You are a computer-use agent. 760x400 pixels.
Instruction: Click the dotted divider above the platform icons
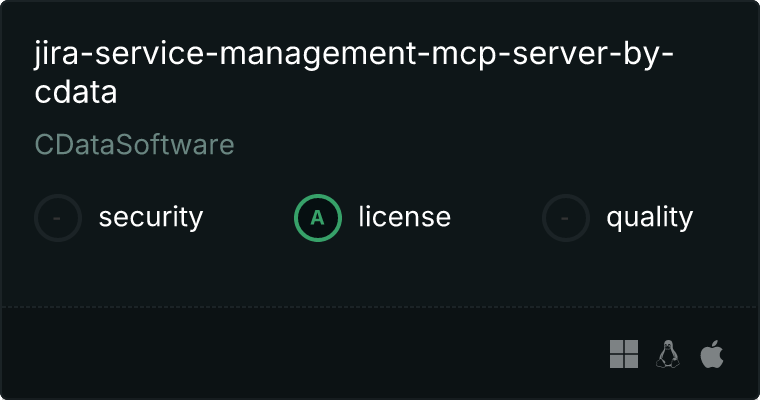380,306
